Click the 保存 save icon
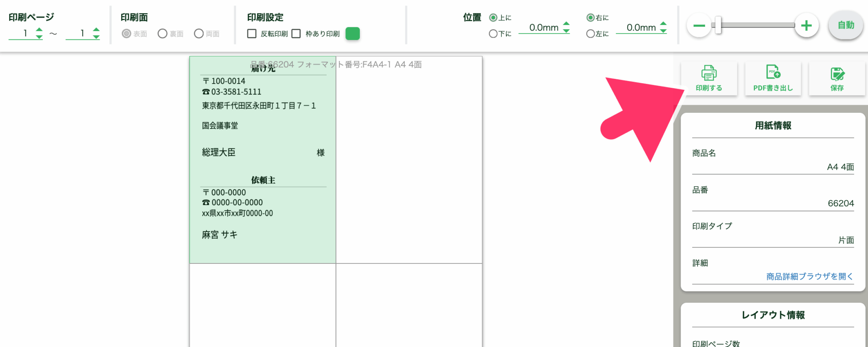 pyautogui.click(x=837, y=78)
